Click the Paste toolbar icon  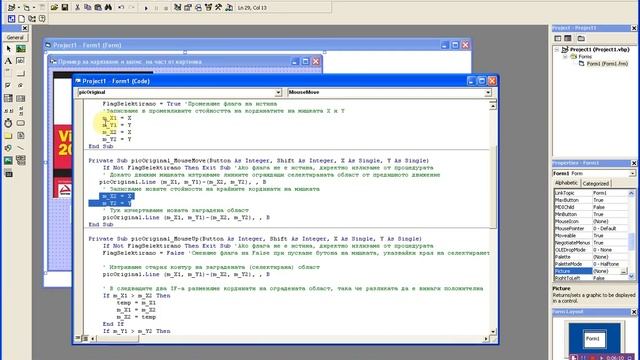click(98, 7)
